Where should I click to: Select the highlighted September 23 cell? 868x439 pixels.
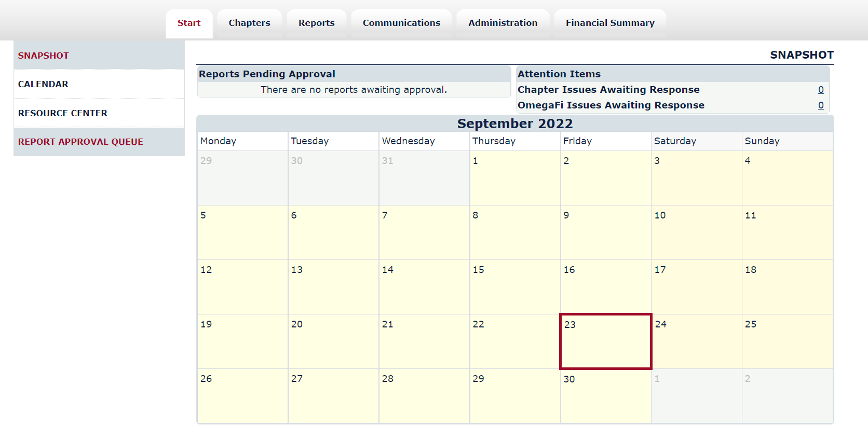(605, 341)
